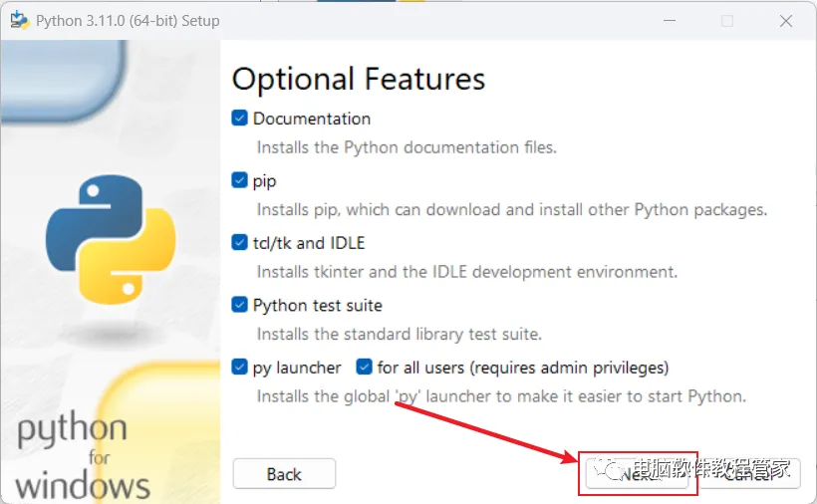Click the Python 3.11.0 (64-bit) Setup title text

tap(128, 20)
